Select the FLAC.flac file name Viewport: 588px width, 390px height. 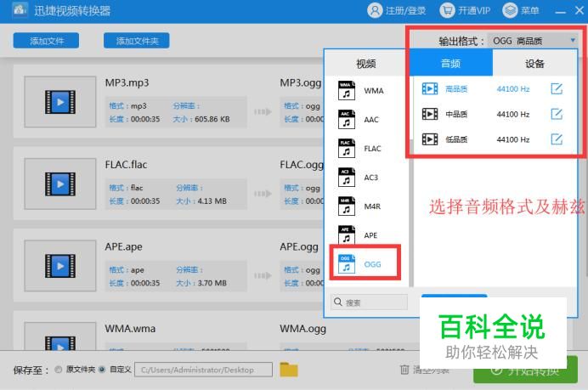tap(126, 165)
